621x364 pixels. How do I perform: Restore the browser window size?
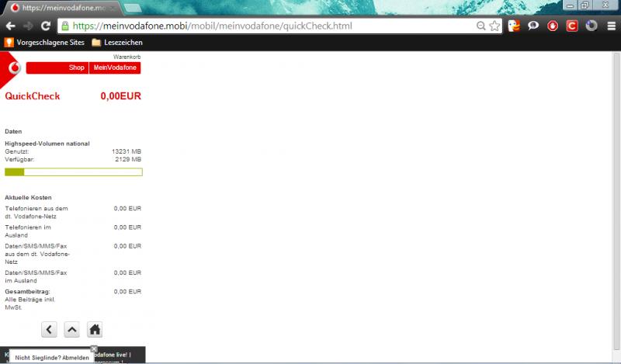coord(585,5)
